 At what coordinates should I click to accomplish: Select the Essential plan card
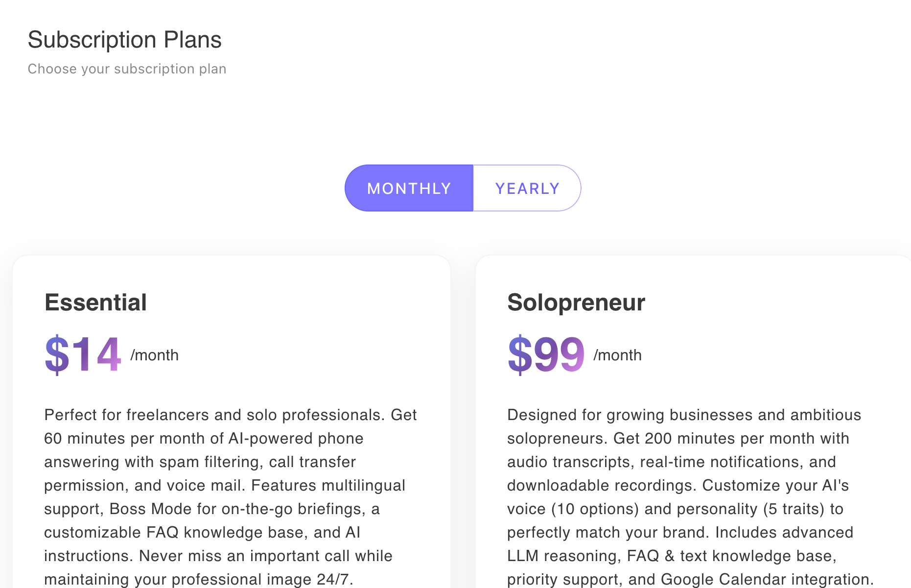[x=231, y=416]
